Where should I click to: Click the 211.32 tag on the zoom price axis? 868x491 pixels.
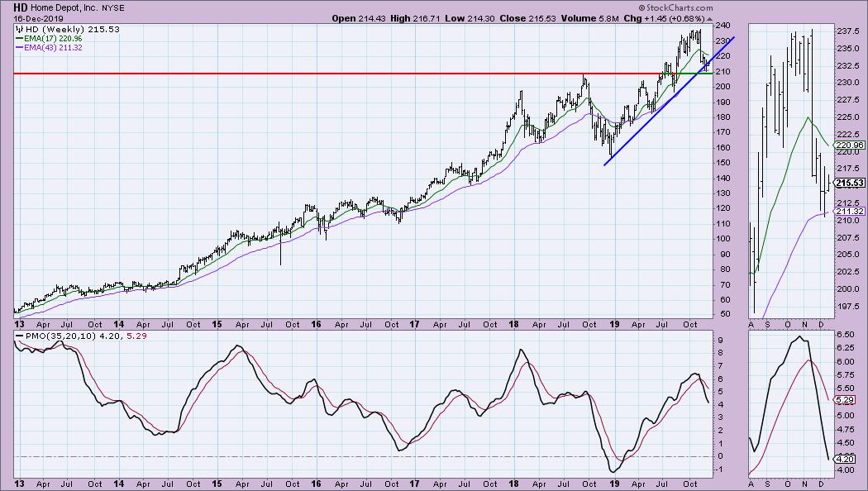850,212
